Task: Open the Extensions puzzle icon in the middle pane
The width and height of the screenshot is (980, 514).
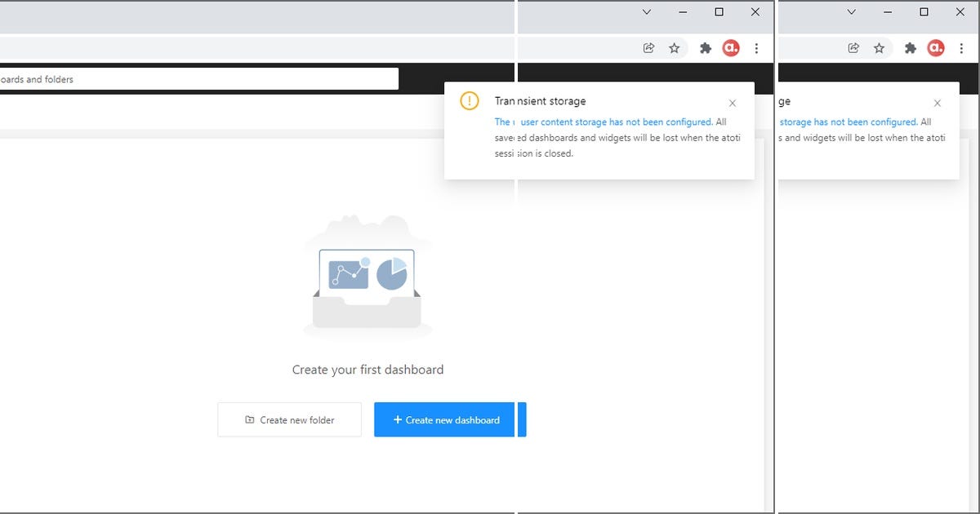Action: (x=706, y=48)
